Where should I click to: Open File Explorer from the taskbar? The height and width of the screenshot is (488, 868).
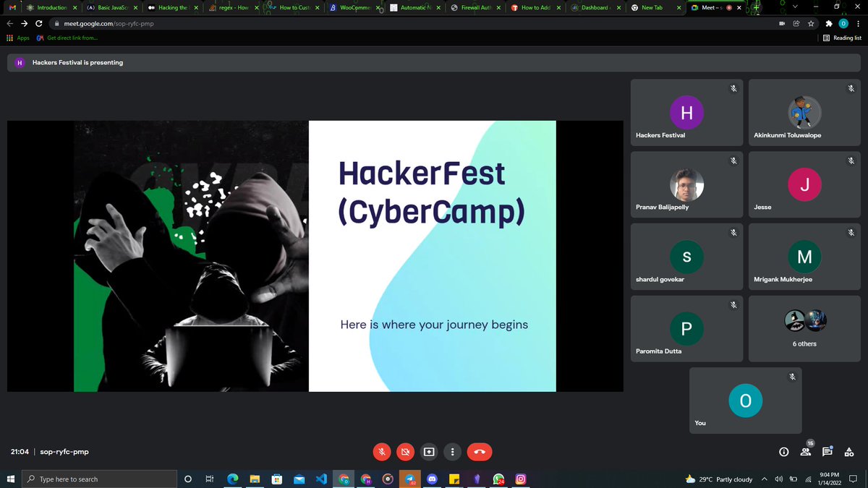pos(255,479)
